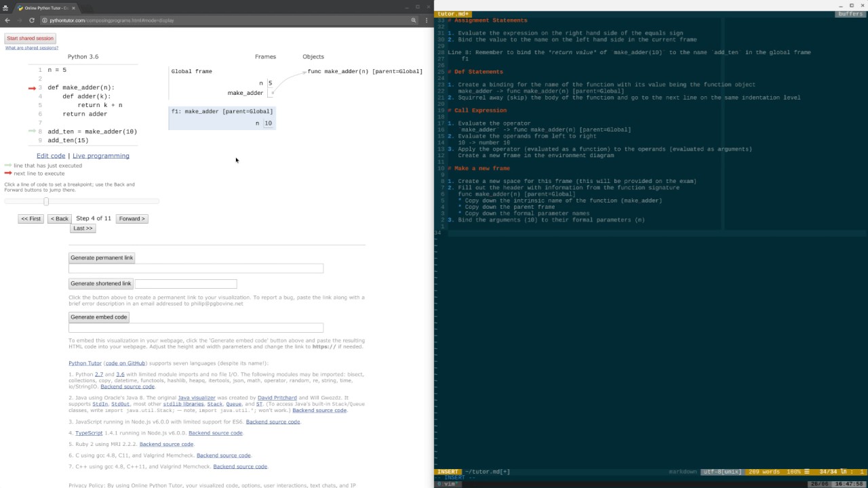Open 'What are shared sessions?' link
Screen dimensions: 868x488
pyautogui.click(x=32, y=48)
